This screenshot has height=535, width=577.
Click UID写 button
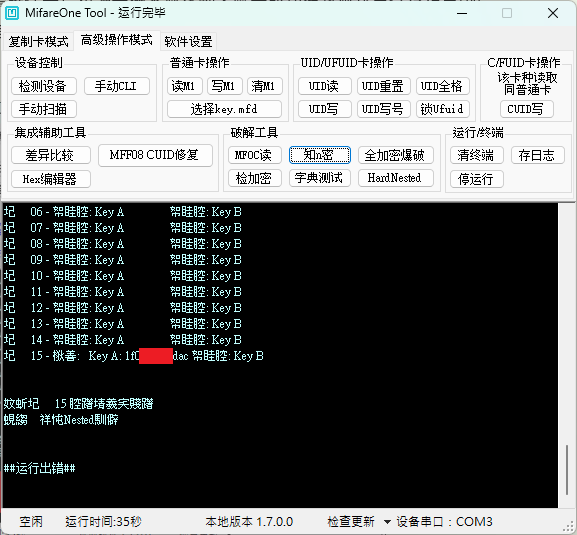[x=325, y=109]
